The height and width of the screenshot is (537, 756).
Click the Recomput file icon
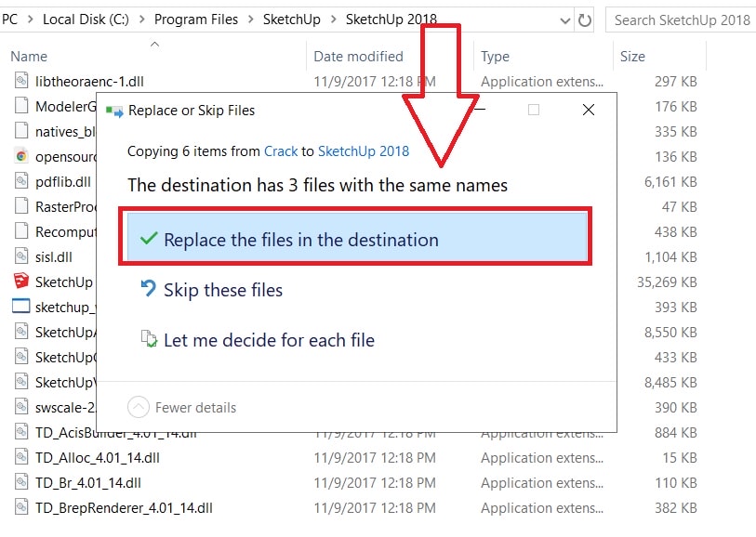pos(21,230)
